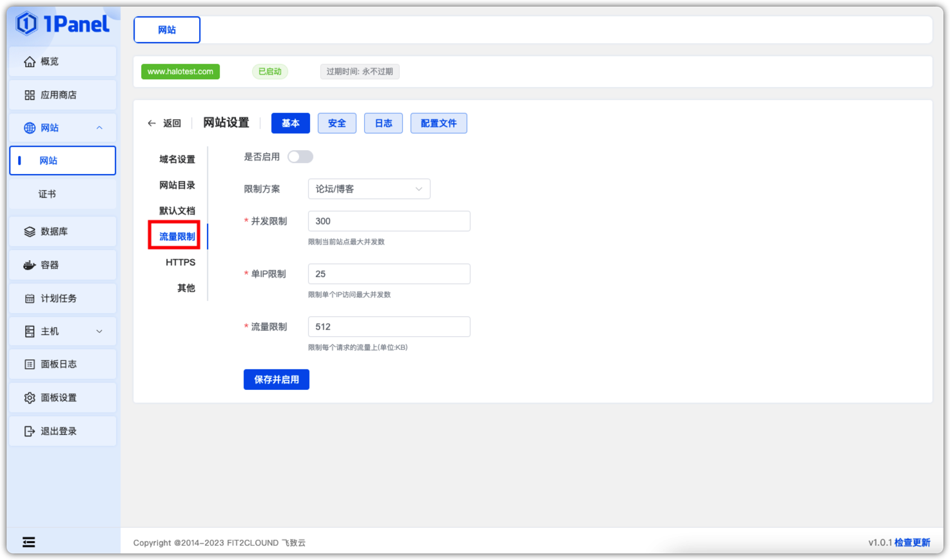950x560 pixels.
Task: Click the database stack icon for 数据库
Action: (30, 232)
